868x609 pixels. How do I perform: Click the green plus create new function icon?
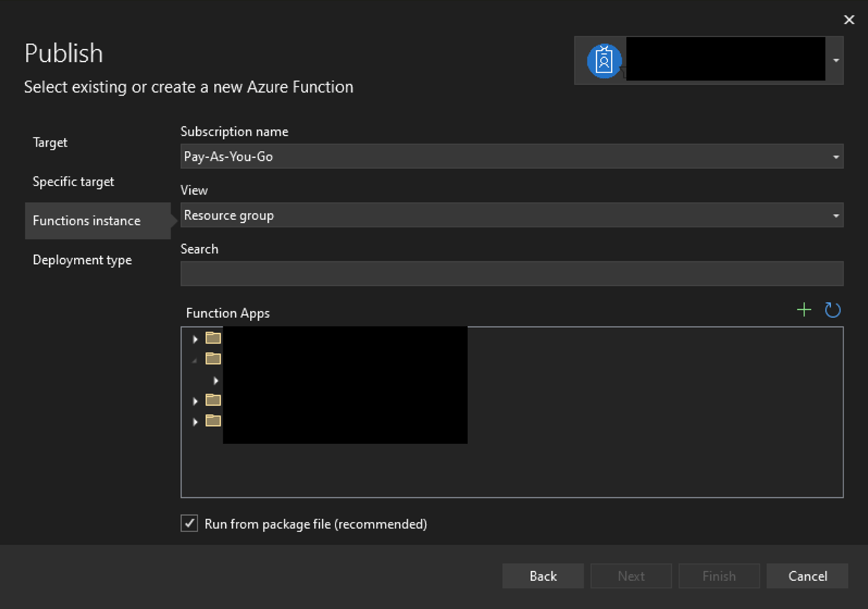804,310
